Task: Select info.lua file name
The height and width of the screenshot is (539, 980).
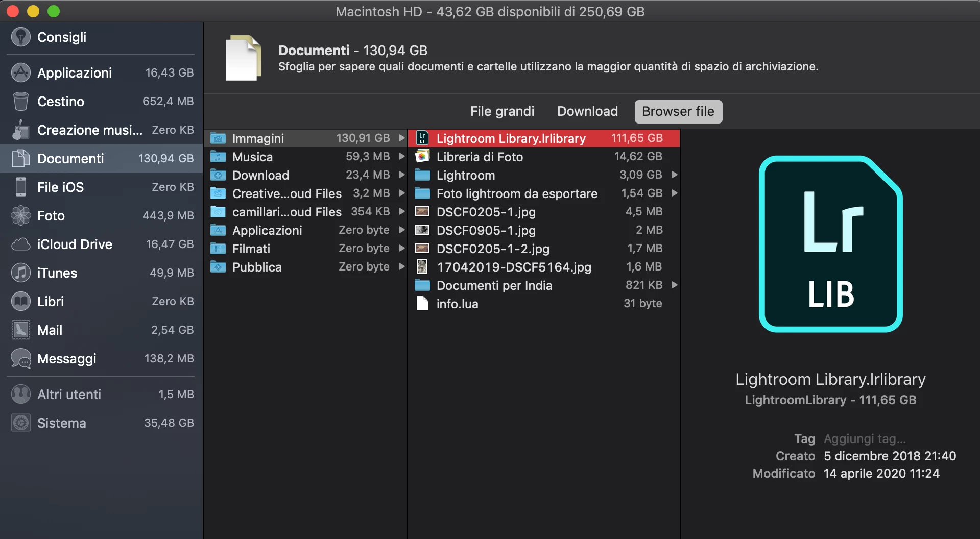Action: coord(457,304)
